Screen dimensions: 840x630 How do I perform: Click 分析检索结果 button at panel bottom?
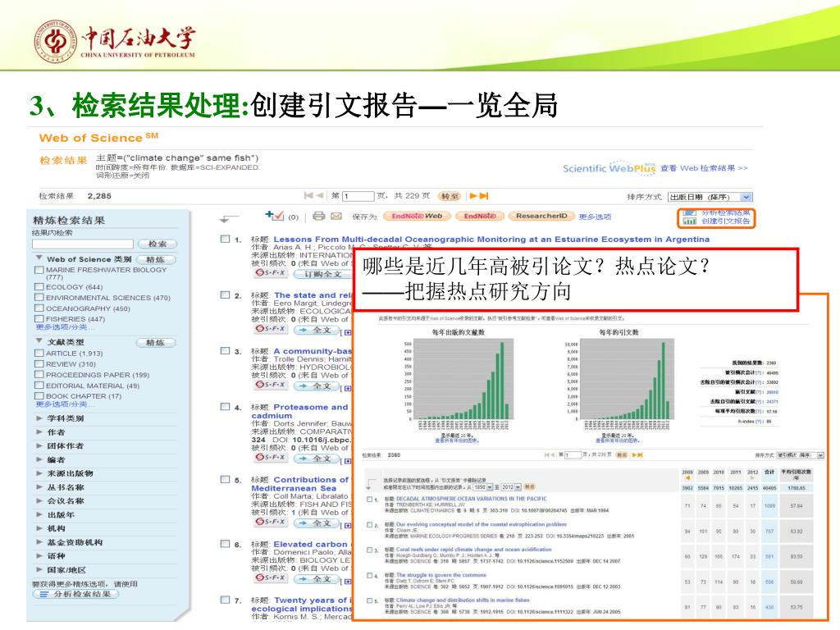click(x=76, y=594)
